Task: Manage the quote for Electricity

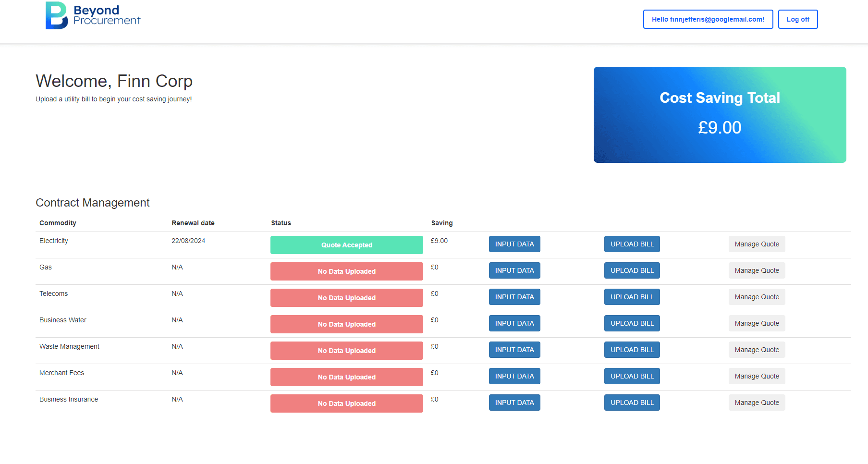Action: pyautogui.click(x=757, y=244)
